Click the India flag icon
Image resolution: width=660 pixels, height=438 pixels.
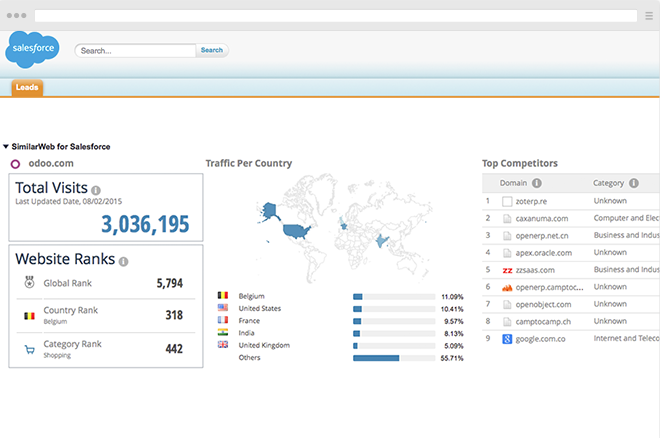(x=223, y=332)
